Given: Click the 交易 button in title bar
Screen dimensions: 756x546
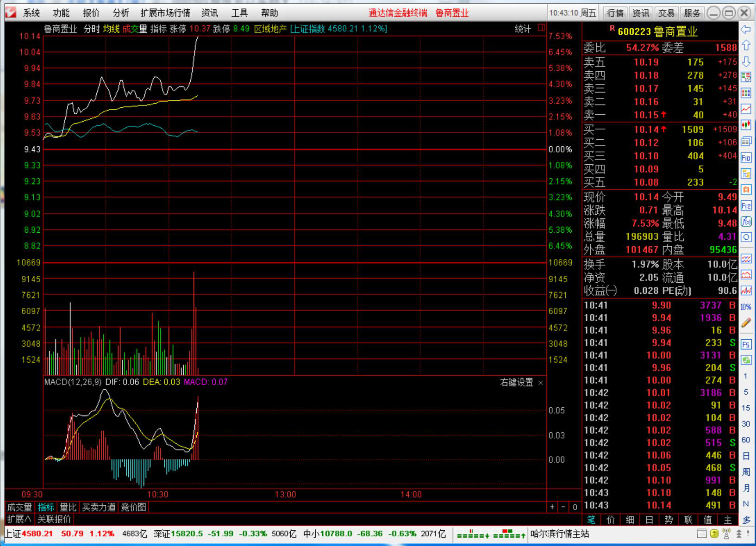Looking at the screenshot, I should [666, 13].
